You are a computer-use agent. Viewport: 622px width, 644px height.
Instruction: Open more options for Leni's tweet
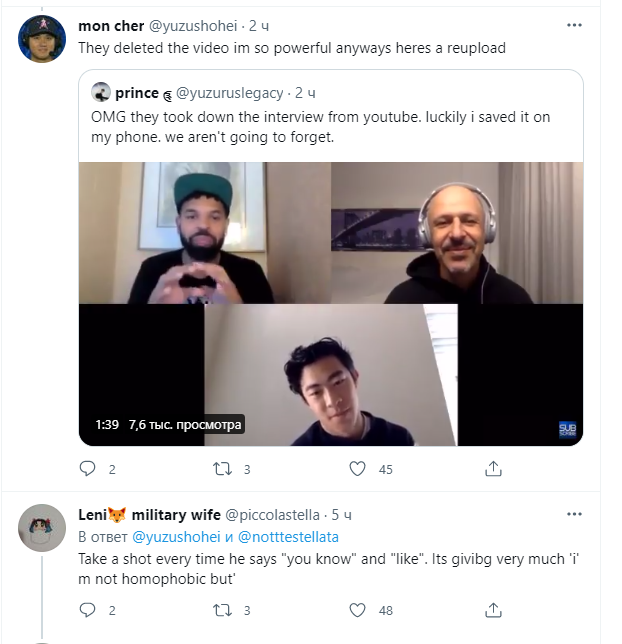[x=574, y=515]
